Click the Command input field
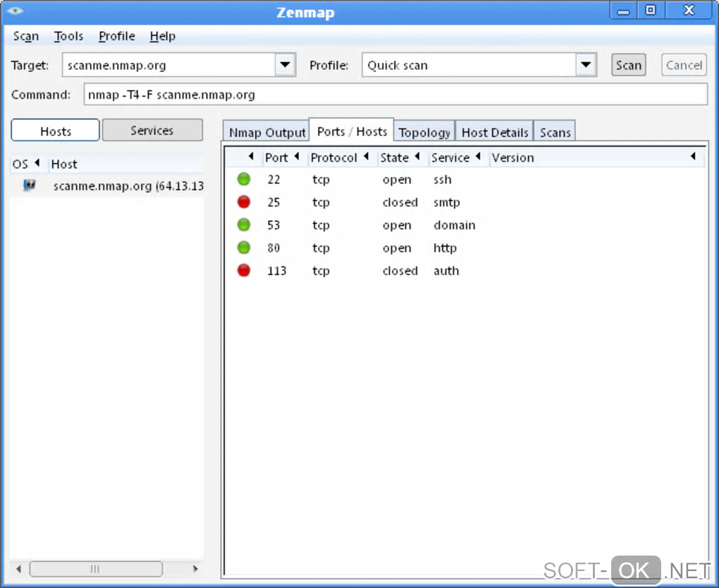Screen dimensions: 719x588 coord(395,94)
